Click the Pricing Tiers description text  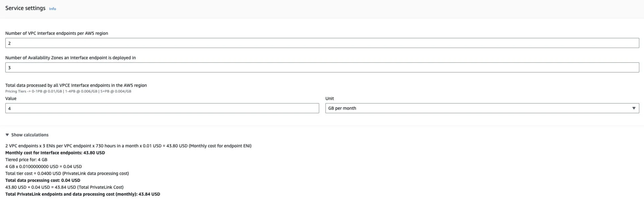coord(68,91)
